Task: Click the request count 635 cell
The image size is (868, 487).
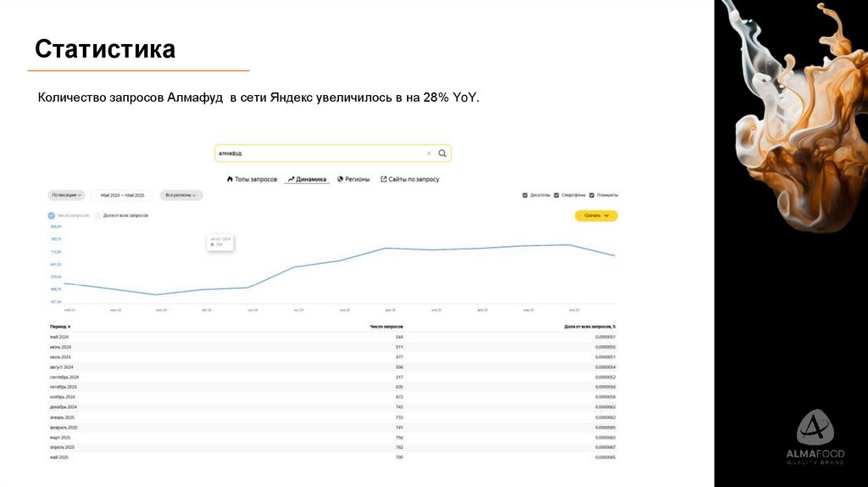Action: tap(399, 387)
